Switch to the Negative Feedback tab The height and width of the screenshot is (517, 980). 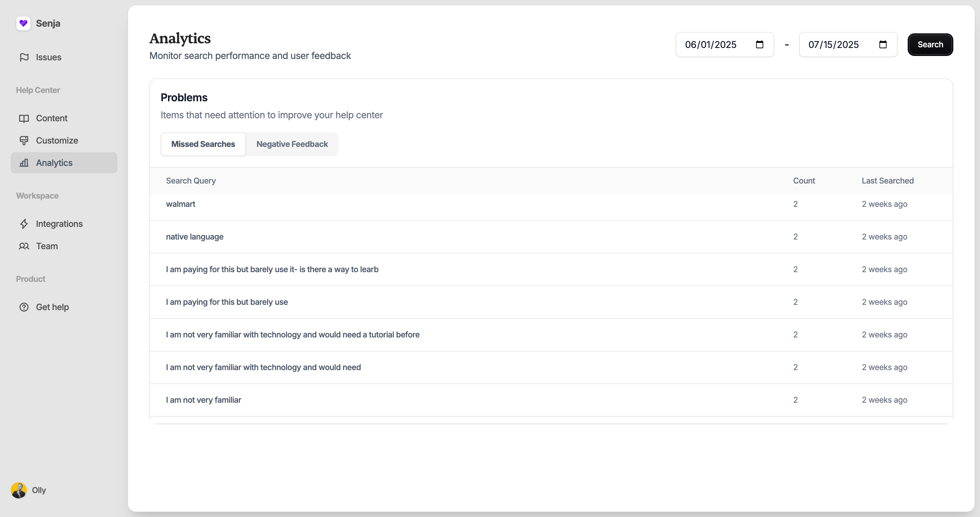tap(292, 144)
